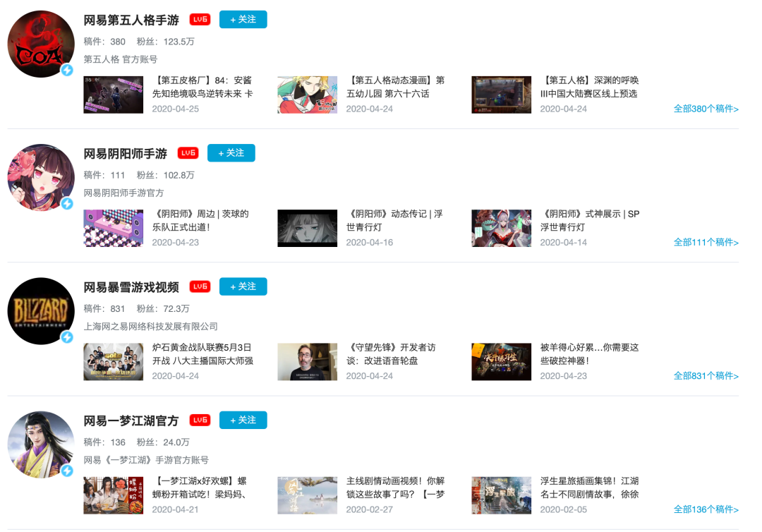This screenshot has width=762, height=532.
Task: Open title 《阴阳师》式神展示 | SP
Action: (x=590, y=221)
